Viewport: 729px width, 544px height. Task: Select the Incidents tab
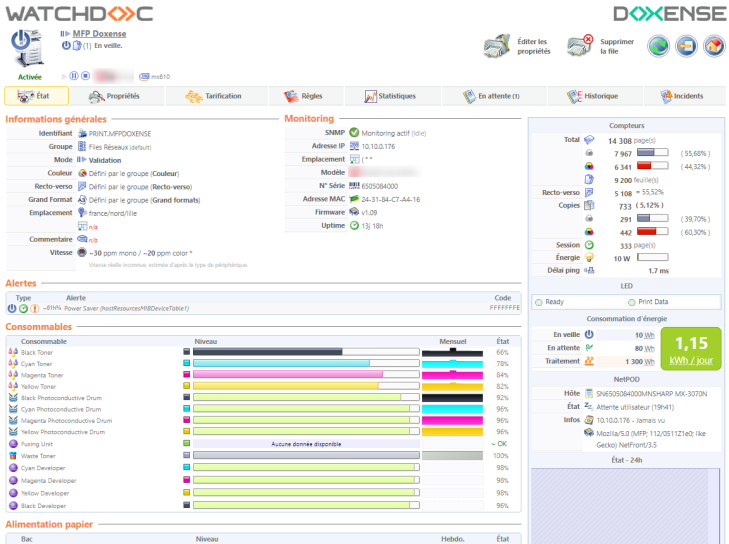tap(680, 96)
